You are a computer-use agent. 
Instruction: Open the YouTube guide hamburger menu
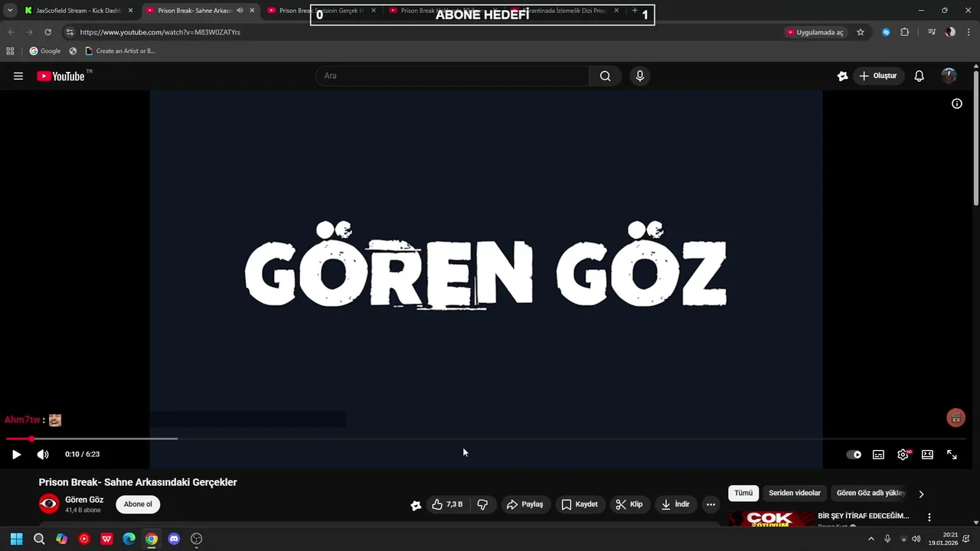click(18, 76)
